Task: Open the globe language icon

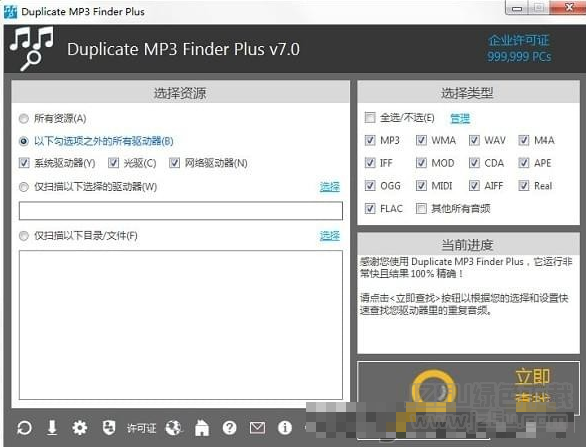Action: tap(173, 428)
